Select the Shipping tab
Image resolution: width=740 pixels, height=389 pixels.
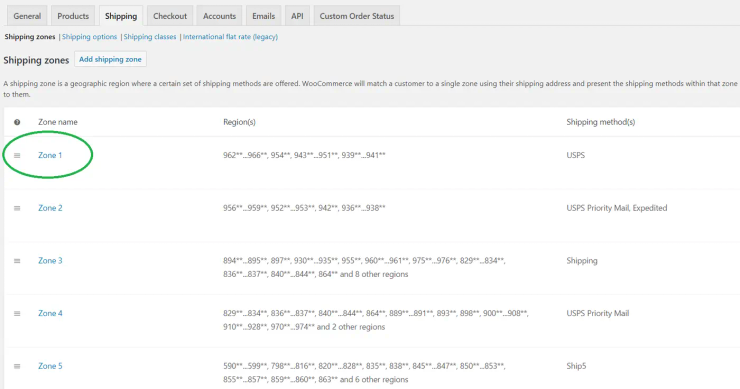pos(121,16)
